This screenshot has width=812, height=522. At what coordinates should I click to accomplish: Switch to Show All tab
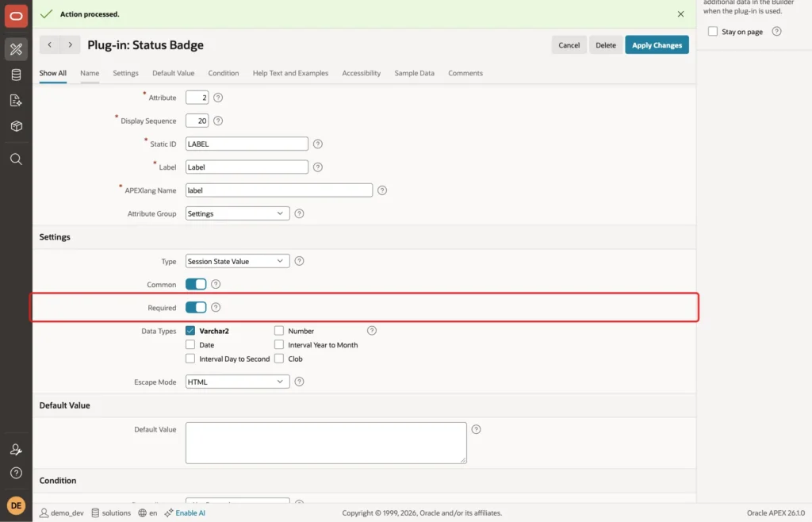coord(53,73)
